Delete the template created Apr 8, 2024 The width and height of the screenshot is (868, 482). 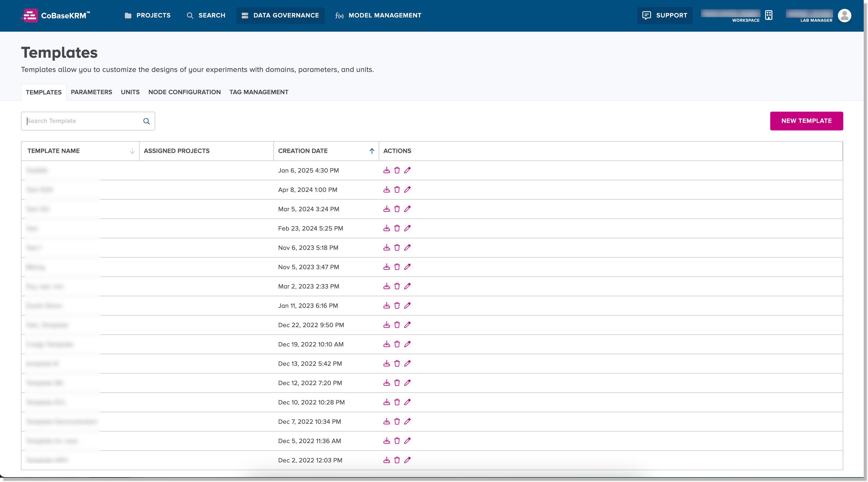point(397,189)
